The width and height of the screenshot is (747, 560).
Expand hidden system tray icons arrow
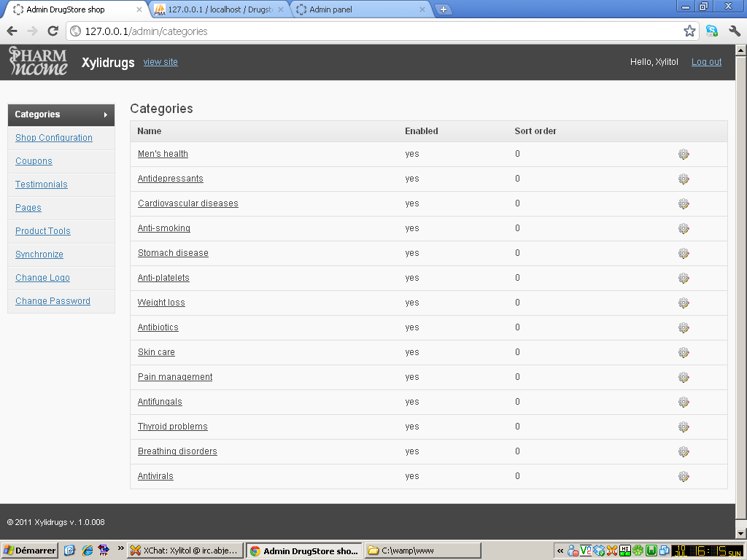point(560,551)
